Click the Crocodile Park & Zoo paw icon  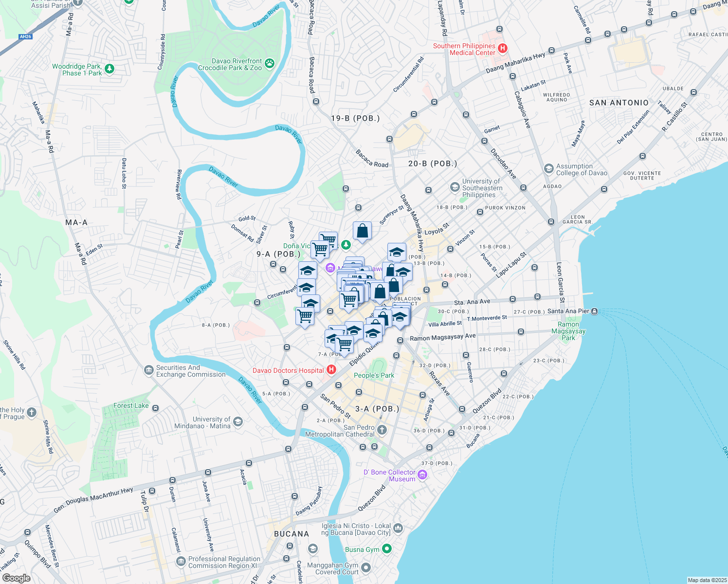point(269,63)
